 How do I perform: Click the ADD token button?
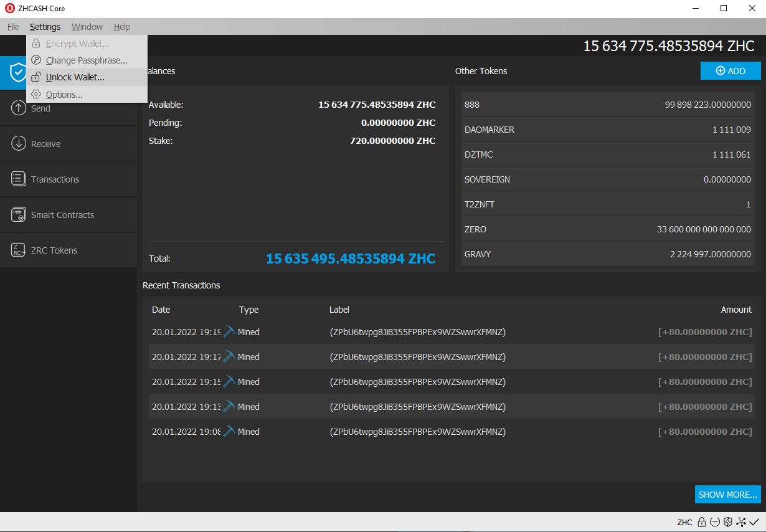731,71
